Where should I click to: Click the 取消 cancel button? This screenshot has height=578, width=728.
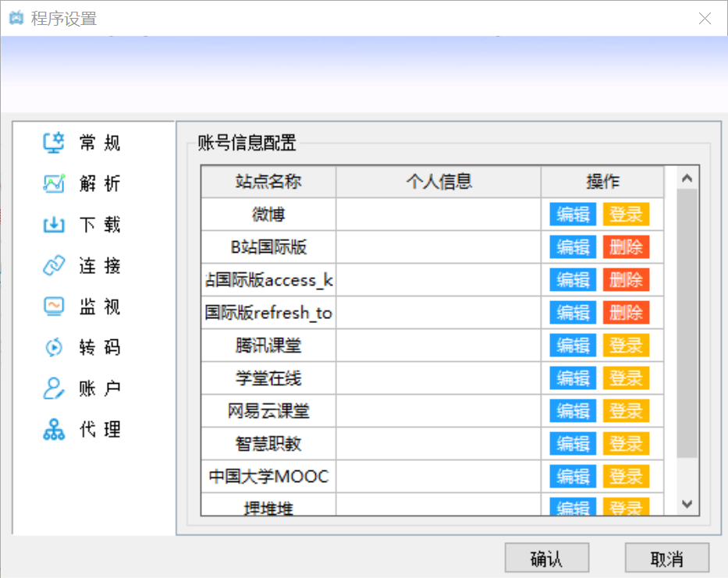[666, 558]
